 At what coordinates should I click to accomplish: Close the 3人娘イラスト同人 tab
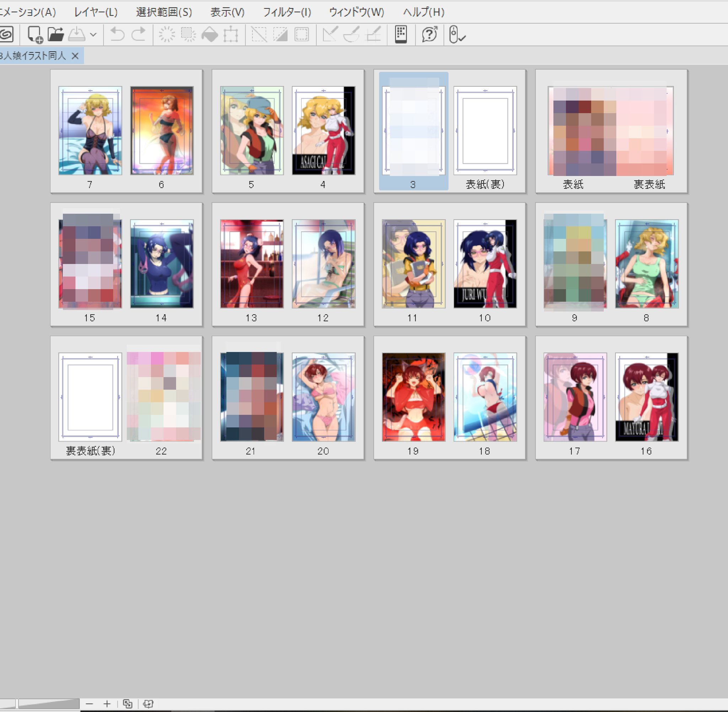click(x=75, y=56)
